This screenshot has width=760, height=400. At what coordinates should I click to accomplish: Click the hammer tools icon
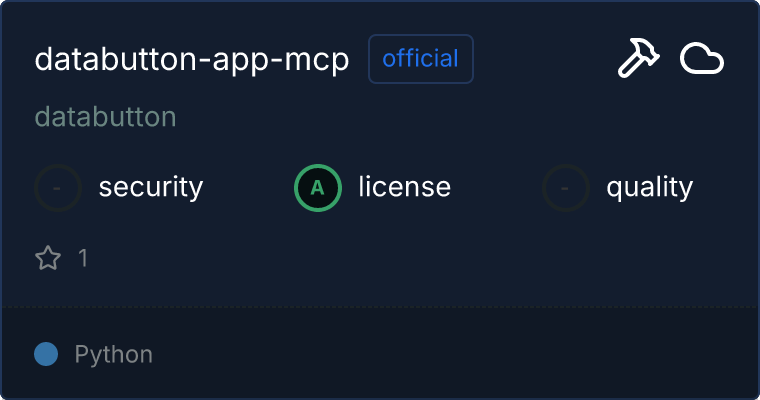(x=636, y=60)
